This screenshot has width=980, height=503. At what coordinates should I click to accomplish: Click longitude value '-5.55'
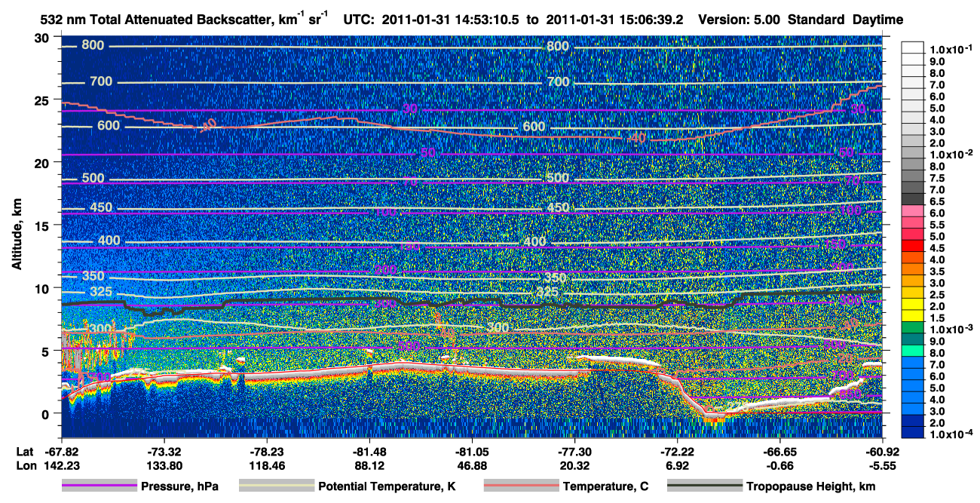tap(881, 465)
